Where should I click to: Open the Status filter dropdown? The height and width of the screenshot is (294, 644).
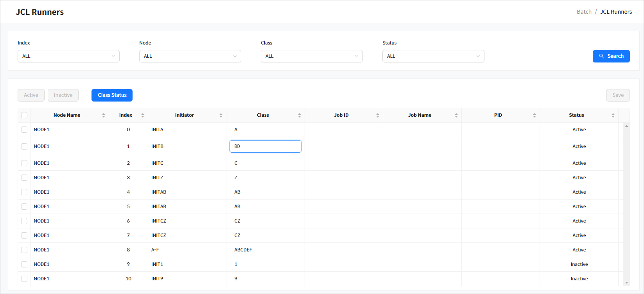(x=433, y=56)
